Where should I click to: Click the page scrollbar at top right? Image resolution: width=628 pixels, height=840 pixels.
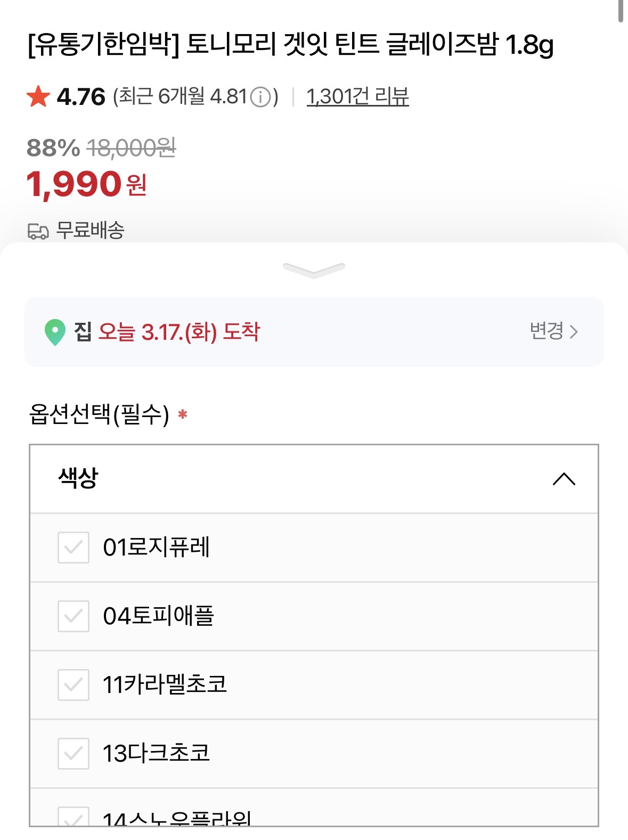pyautogui.click(x=621, y=11)
